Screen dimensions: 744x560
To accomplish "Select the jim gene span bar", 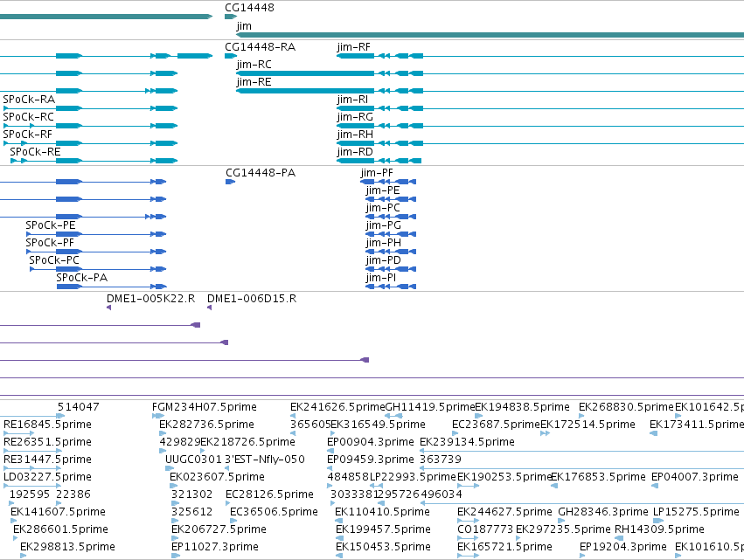I will click(490, 35).
